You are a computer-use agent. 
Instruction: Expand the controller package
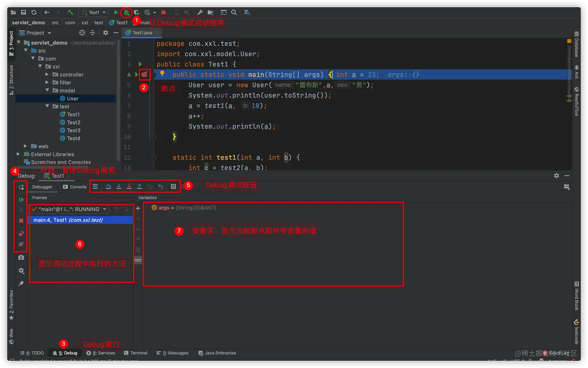47,74
